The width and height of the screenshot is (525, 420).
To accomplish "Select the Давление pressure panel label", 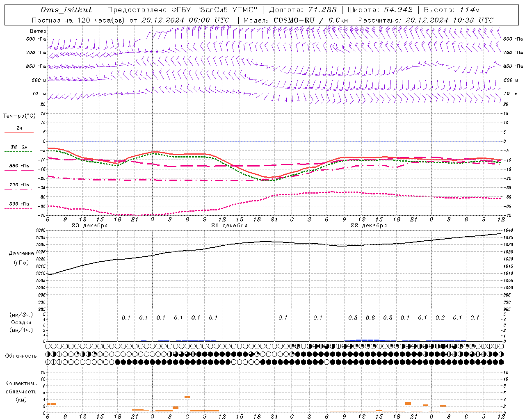I will pos(21,253).
